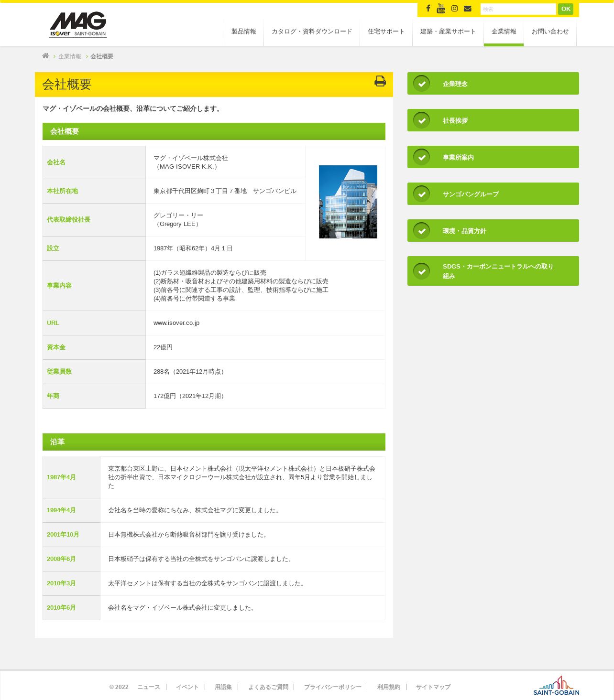The width and height of the screenshot is (614, 700).
Task: Click the 会社概要 breadcrumb text
Action: 102,56
